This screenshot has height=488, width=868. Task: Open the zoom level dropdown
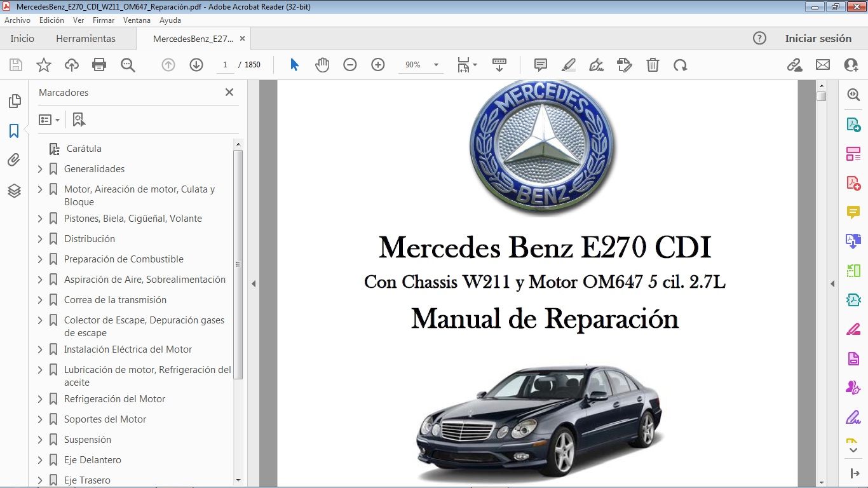pyautogui.click(x=436, y=65)
